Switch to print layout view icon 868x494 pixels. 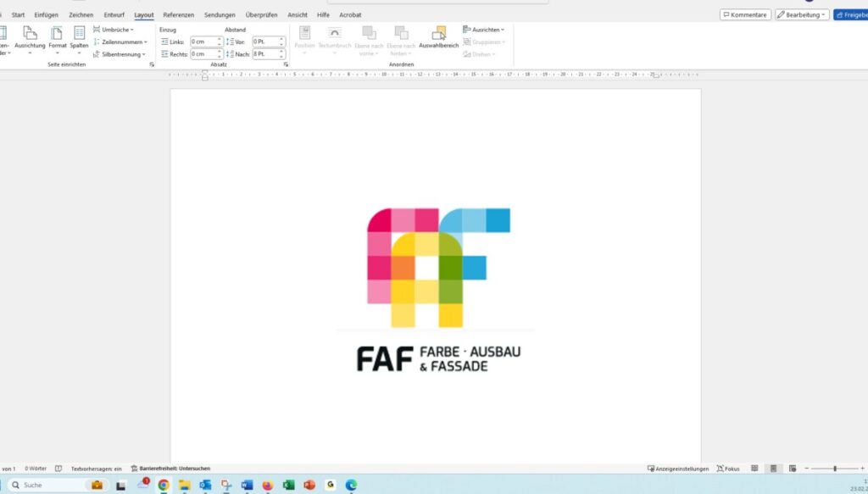point(773,469)
